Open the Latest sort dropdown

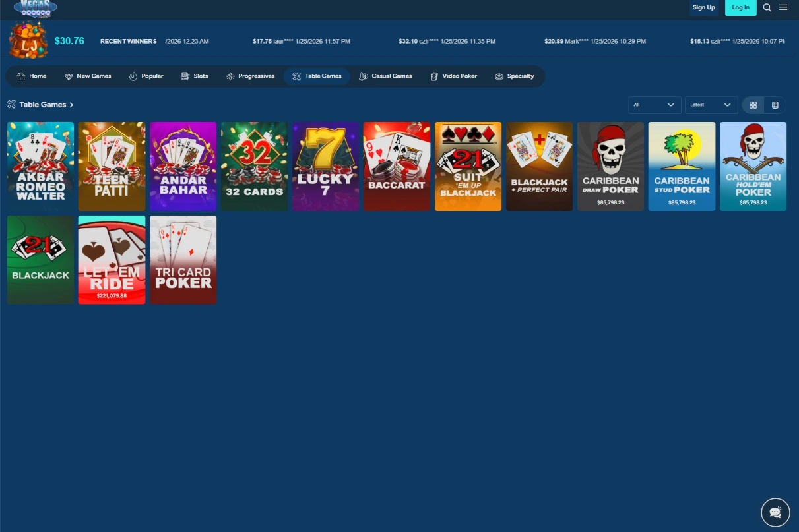pos(711,105)
